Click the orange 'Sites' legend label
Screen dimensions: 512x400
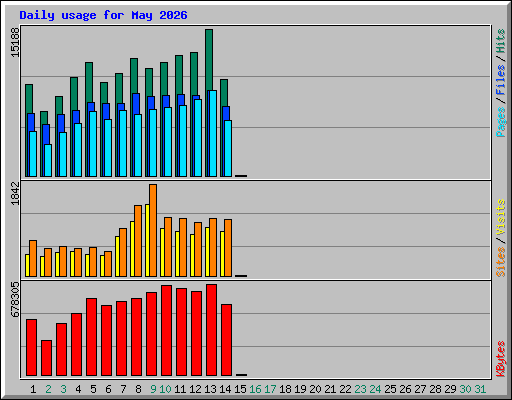501,262
